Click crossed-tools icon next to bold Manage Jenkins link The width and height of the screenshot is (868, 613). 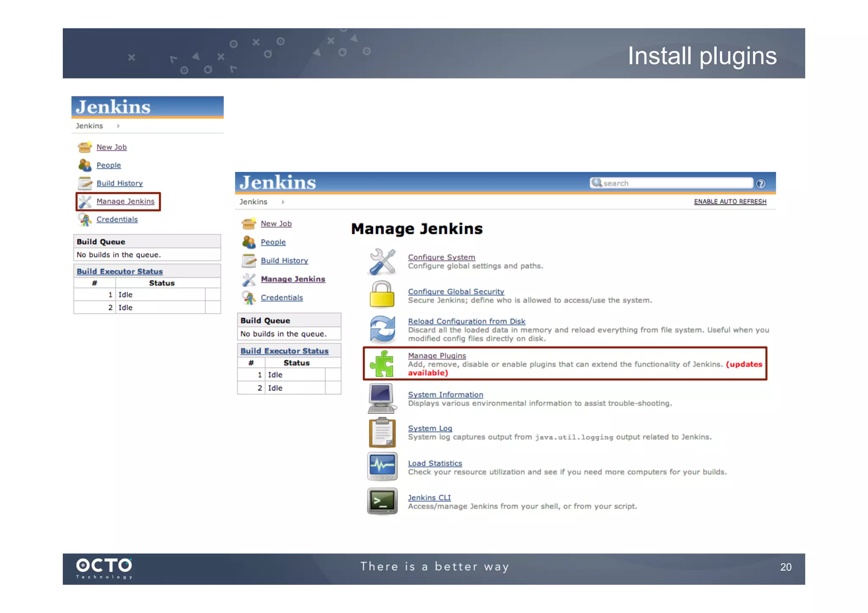point(249,279)
